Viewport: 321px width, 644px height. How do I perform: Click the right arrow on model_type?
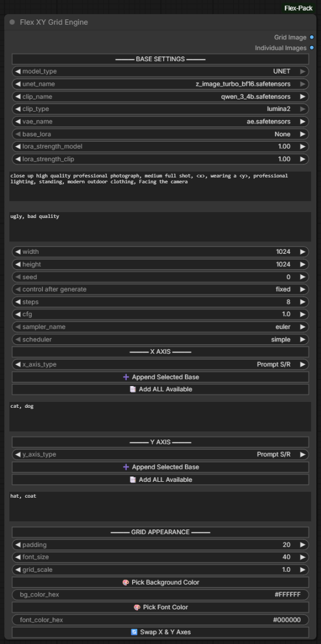303,72
